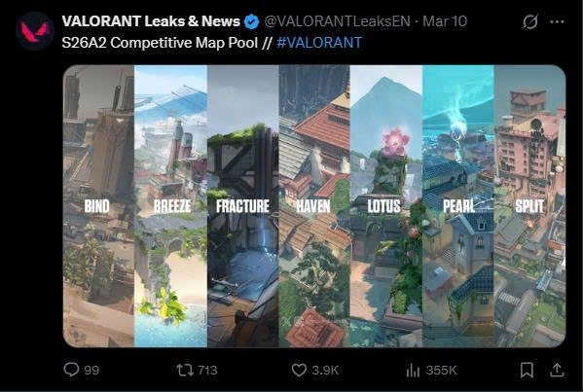Open the share post icon
Screen dimensions: 583x392
(557, 370)
